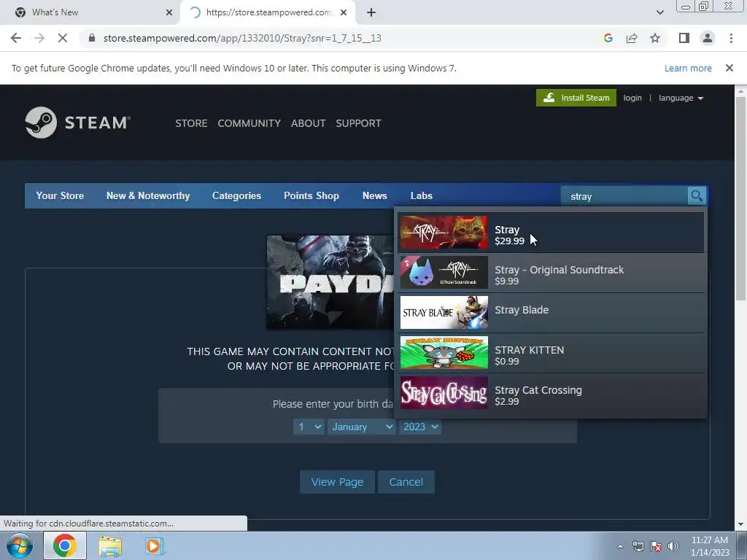Open the Windows Start button
The height and width of the screenshot is (560, 747).
[19, 545]
